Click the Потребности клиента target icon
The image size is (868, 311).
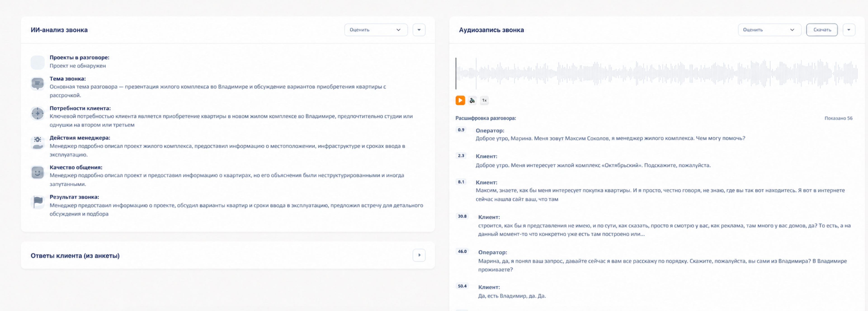[37, 113]
